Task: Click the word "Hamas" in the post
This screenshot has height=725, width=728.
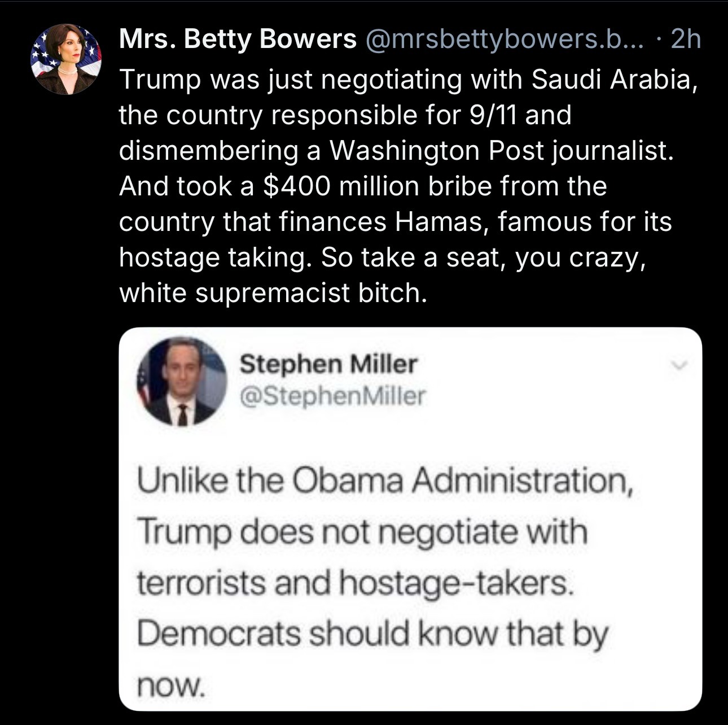Action: click(438, 222)
